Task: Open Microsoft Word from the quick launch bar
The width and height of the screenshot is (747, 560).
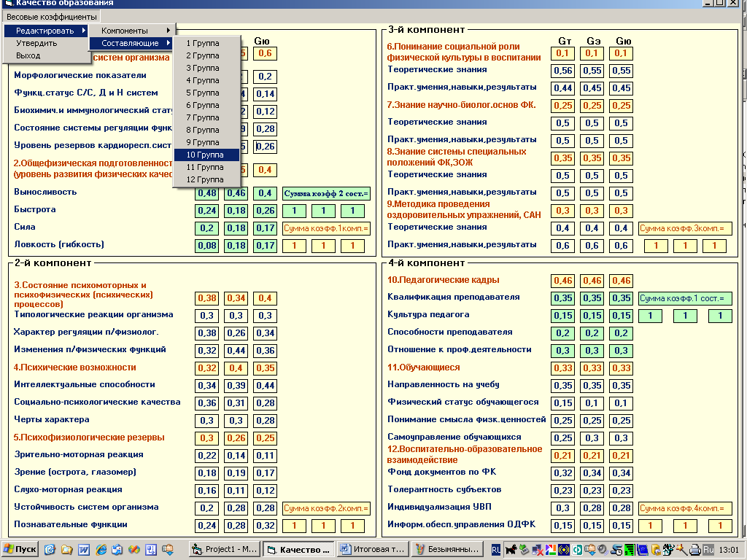Action: click(x=84, y=550)
